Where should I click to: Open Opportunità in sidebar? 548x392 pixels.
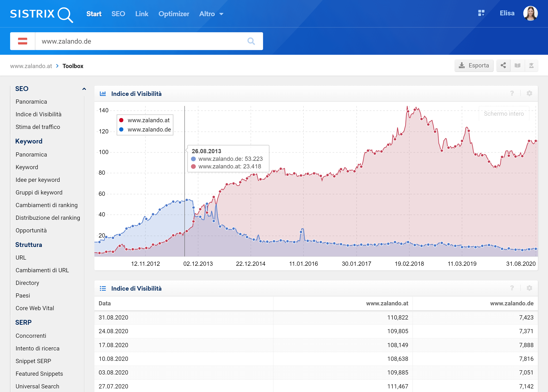pos(31,231)
